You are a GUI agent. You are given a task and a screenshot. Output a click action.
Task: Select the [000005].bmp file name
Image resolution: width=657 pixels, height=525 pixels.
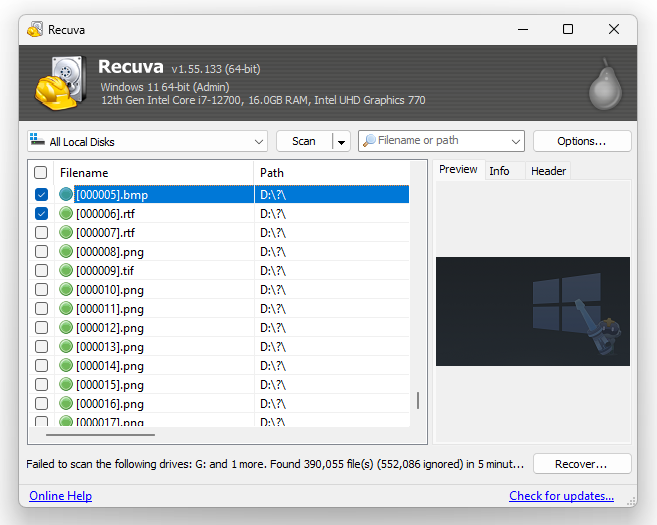tap(112, 195)
